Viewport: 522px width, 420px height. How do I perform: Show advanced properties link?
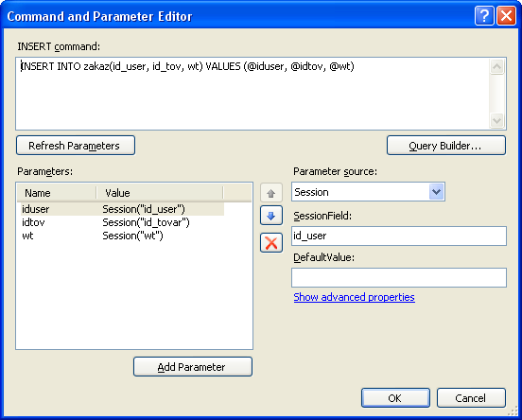click(355, 297)
